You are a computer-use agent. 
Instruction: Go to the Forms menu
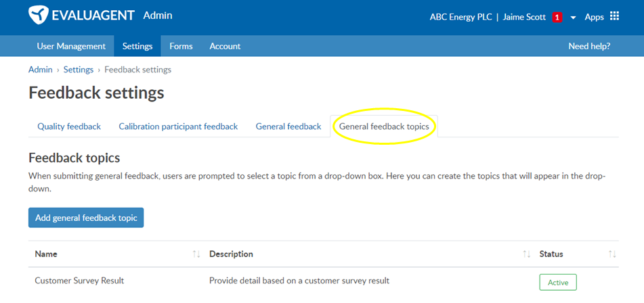tap(181, 46)
